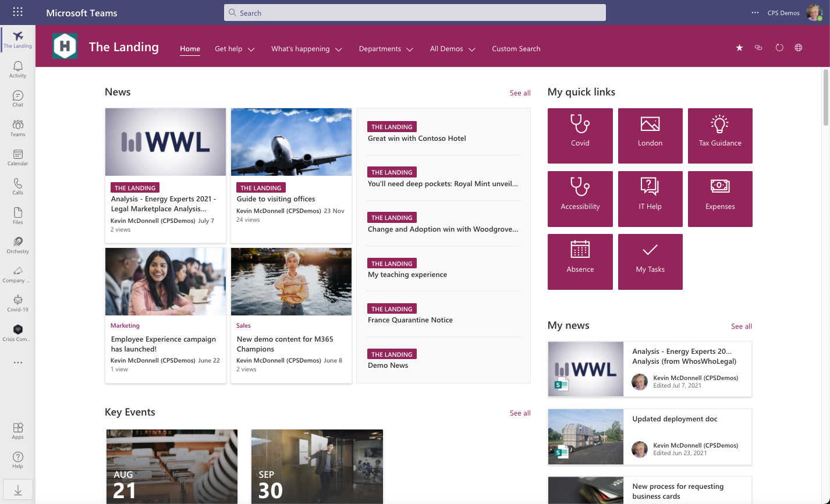Screen dimensions: 830x504
Task: Open Change and Adoption win with Woodgrove
Action: (x=443, y=229)
